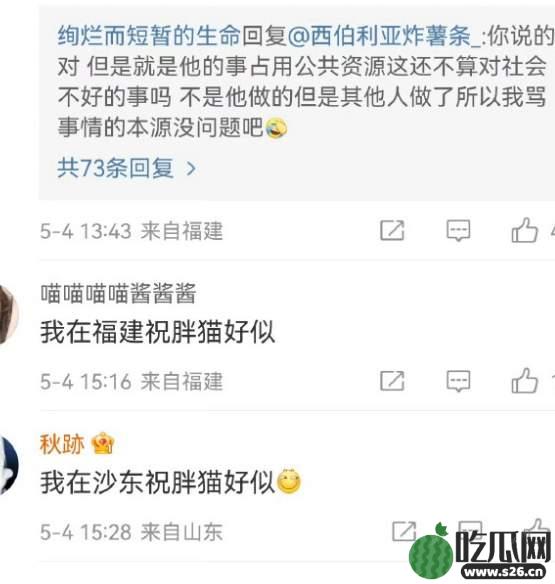This screenshot has width=555, height=584.
Task: Open 秋跡's profile name
Action: (x=62, y=444)
